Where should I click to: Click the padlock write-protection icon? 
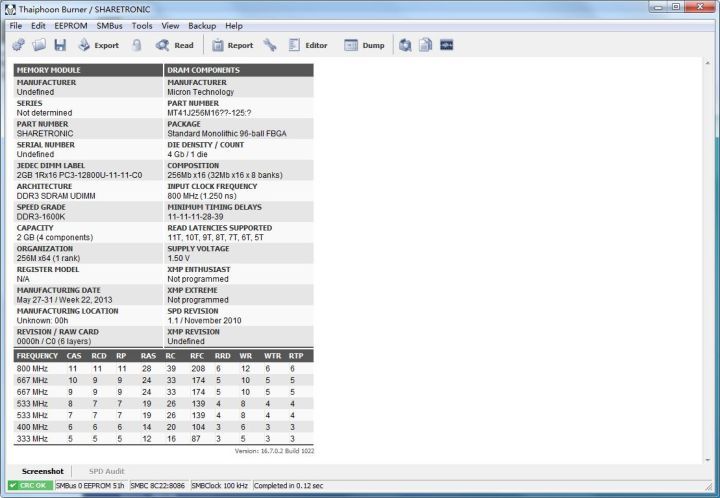coord(136,45)
